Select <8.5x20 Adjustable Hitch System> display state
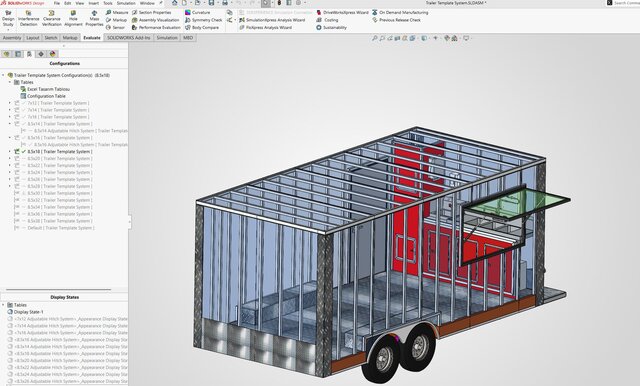The height and width of the screenshot is (386, 640). (68, 360)
